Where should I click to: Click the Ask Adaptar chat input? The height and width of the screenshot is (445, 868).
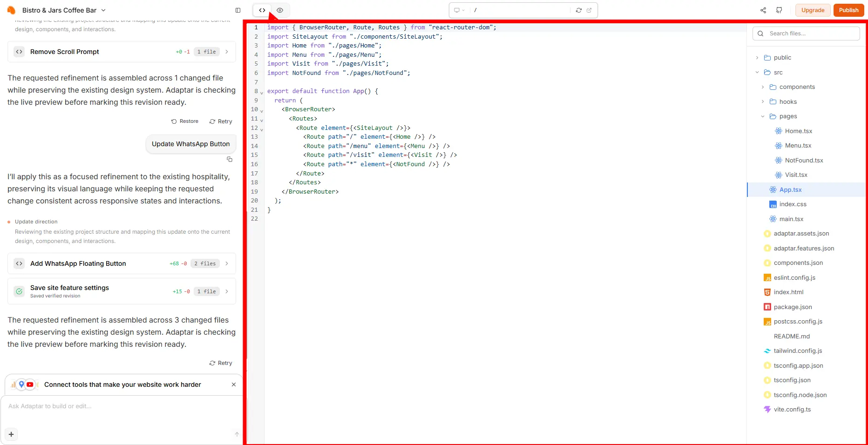[x=122, y=406]
